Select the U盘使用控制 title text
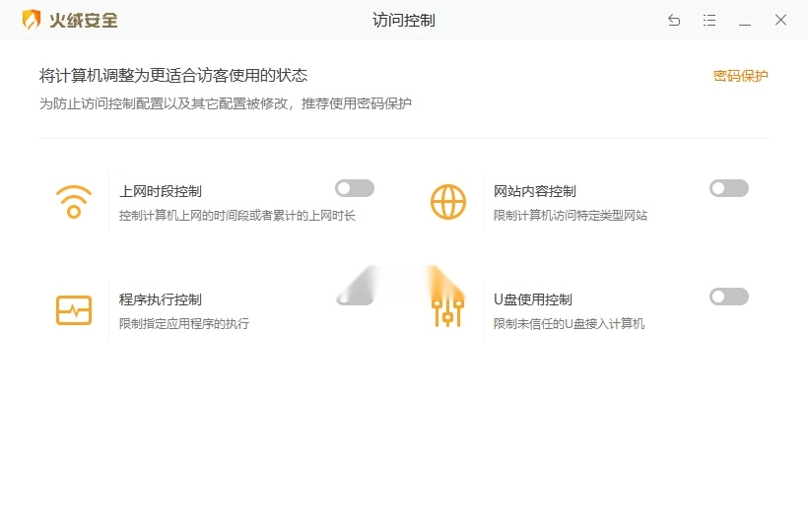 click(533, 299)
